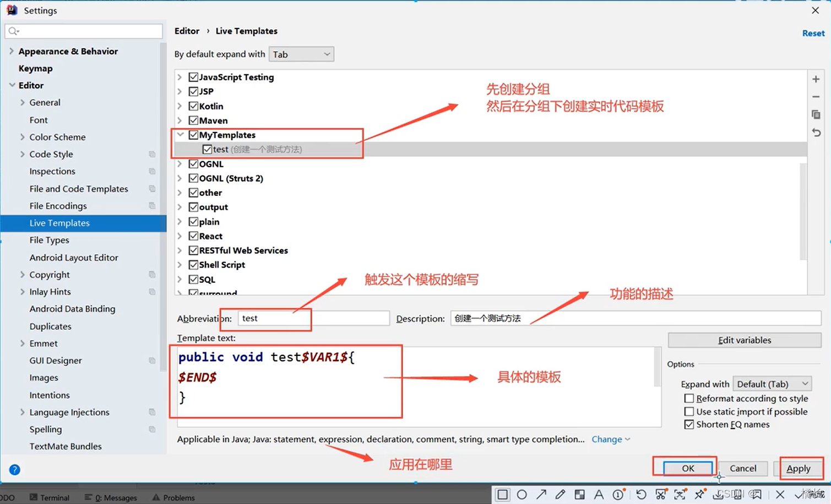831x504 pixels.
Task: Toggle the React group checkbox
Action: pyautogui.click(x=193, y=236)
